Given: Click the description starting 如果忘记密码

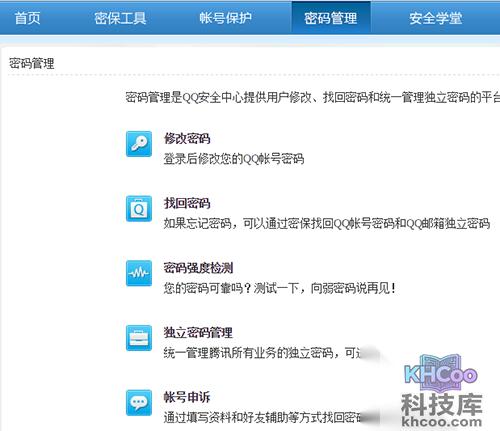Looking at the screenshot, I should (x=327, y=224).
